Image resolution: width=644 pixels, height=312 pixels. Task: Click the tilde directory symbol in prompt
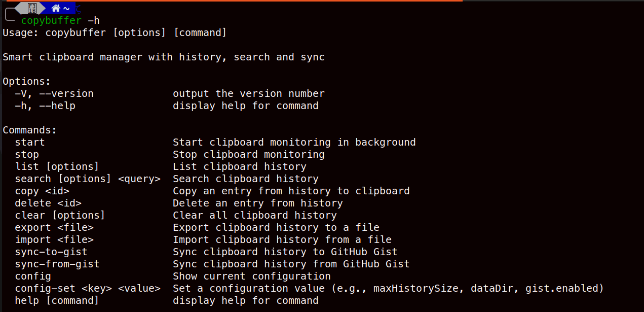pyautogui.click(x=66, y=9)
